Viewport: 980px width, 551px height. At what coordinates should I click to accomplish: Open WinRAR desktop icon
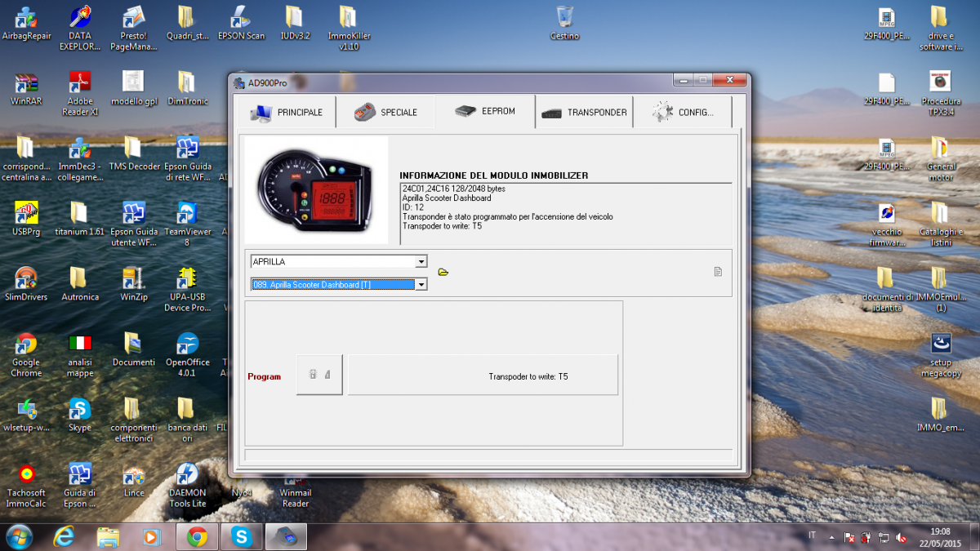(26, 89)
